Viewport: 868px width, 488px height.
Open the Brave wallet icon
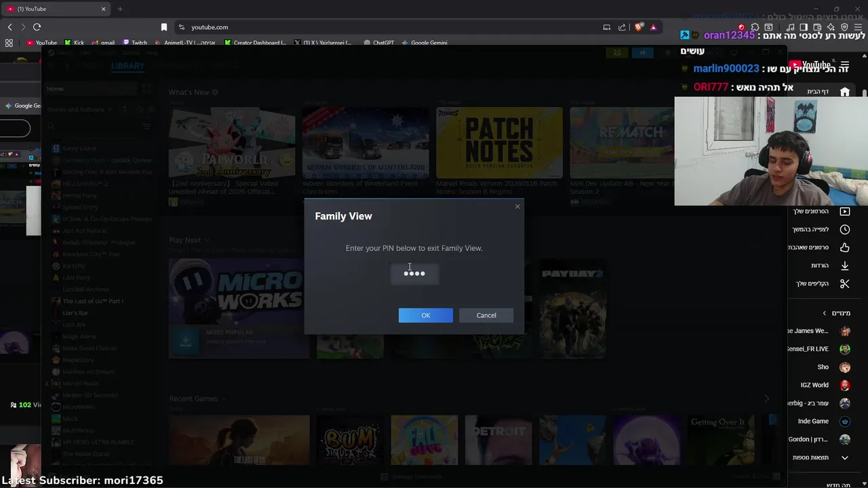pos(817,27)
